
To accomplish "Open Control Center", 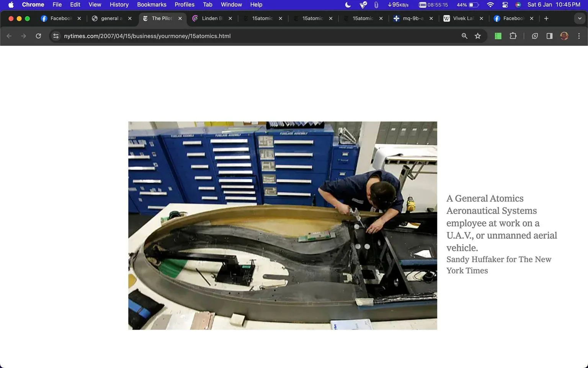I will tap(505, 5).
